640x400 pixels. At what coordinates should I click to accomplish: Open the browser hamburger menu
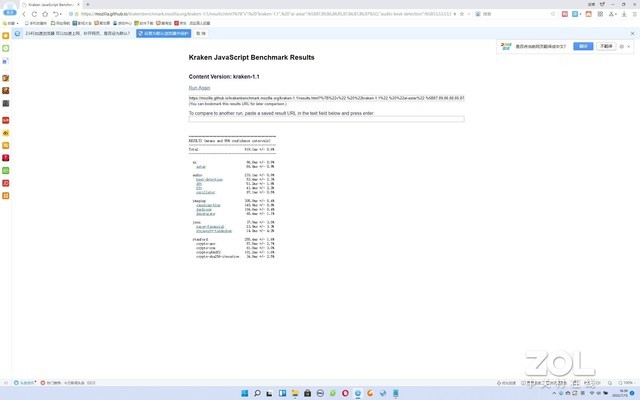633,14
